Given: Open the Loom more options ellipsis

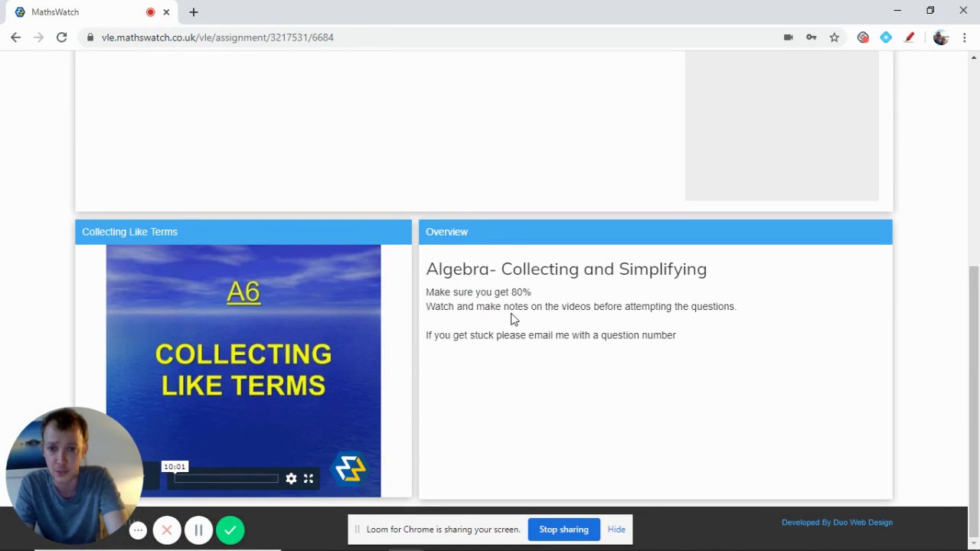Looking at the screenshot, I should (x=137, y=529).
